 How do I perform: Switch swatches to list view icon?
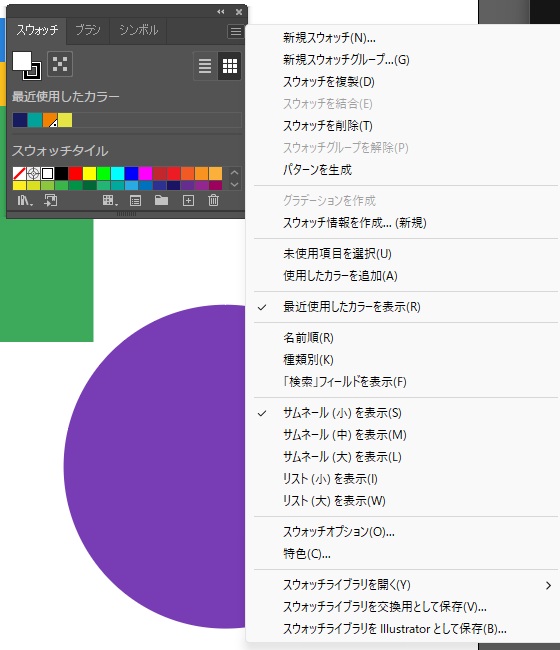coord(205,65)
